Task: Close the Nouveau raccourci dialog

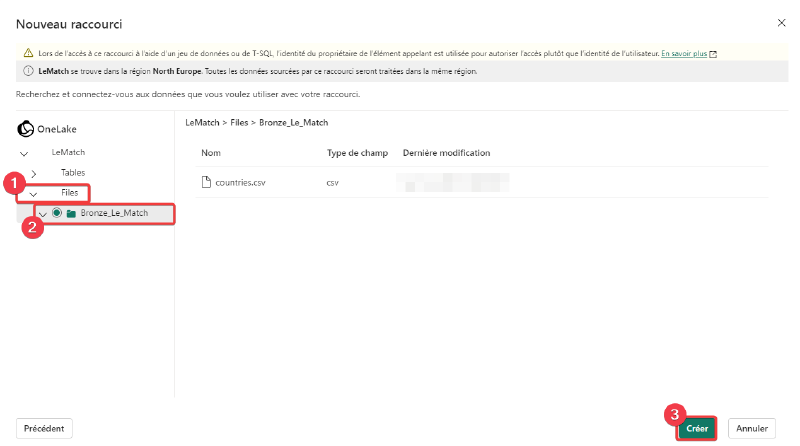Action: pos(781,23)
